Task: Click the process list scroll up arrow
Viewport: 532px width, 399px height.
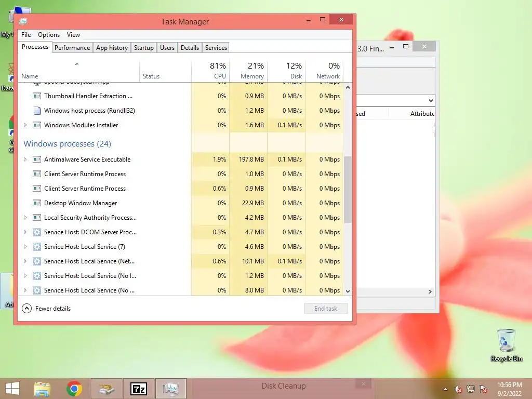Action: click(x=348, y=87)
